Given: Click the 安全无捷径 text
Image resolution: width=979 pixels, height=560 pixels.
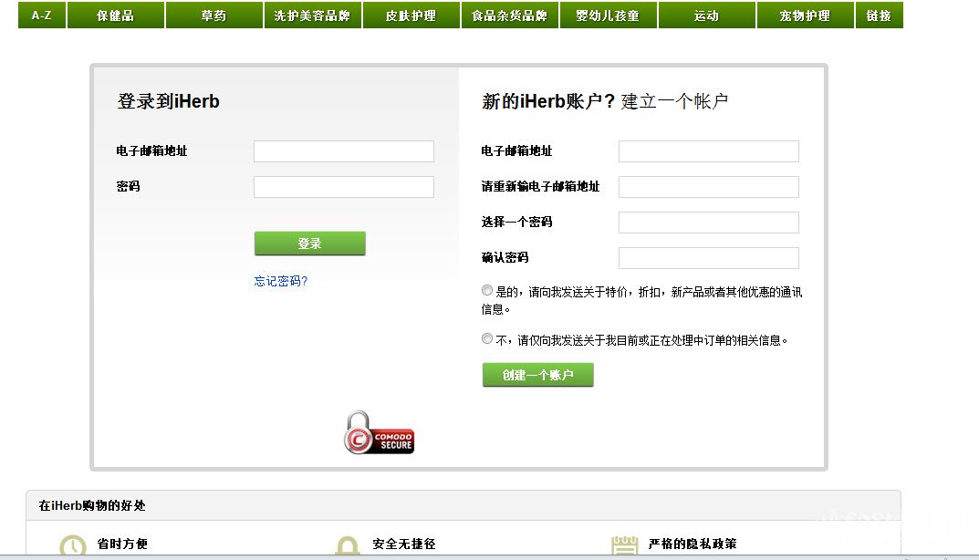Looking at the screenshot, I should (404, 544).
